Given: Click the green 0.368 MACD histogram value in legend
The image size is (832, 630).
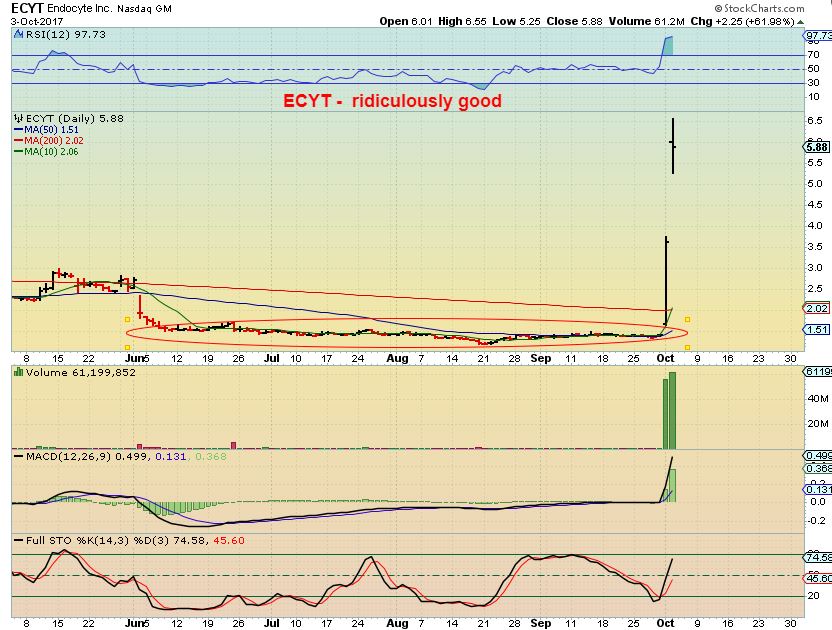Looking at the screenshot, I should click(x=211, y=456).
